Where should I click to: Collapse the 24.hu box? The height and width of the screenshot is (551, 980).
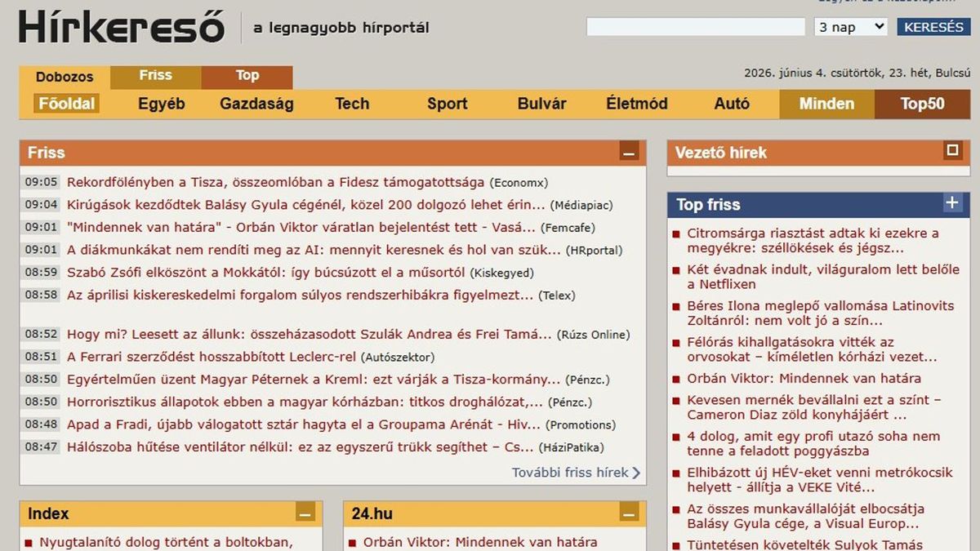pyautogui.click(x=629, y=513)
